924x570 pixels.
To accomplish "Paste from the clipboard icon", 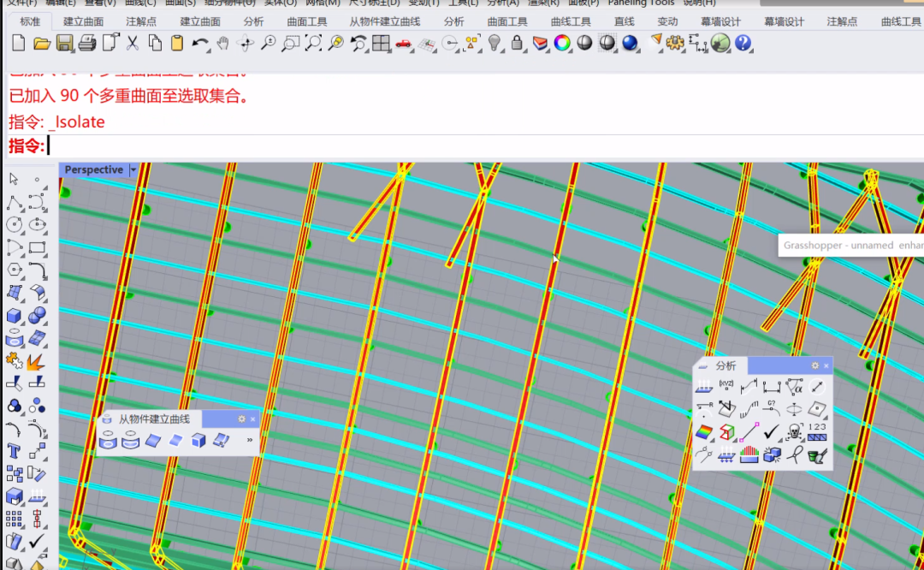I will point(177,43).
